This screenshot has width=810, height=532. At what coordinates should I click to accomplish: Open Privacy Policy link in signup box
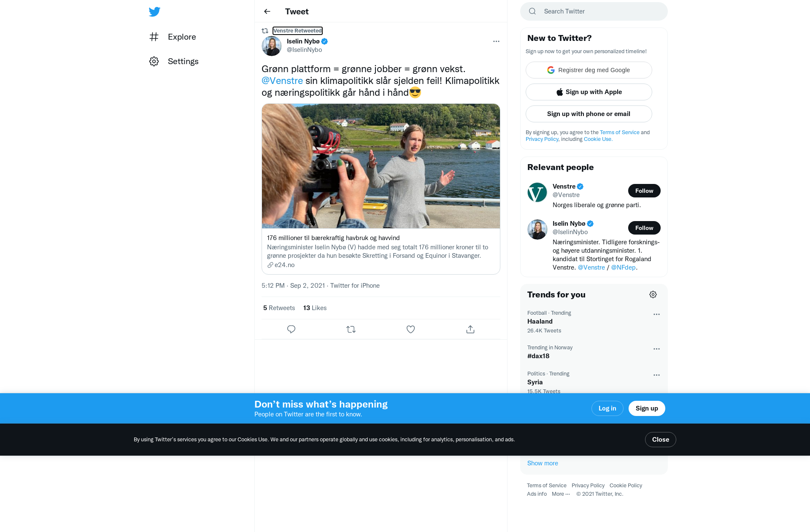click(542, 139)
